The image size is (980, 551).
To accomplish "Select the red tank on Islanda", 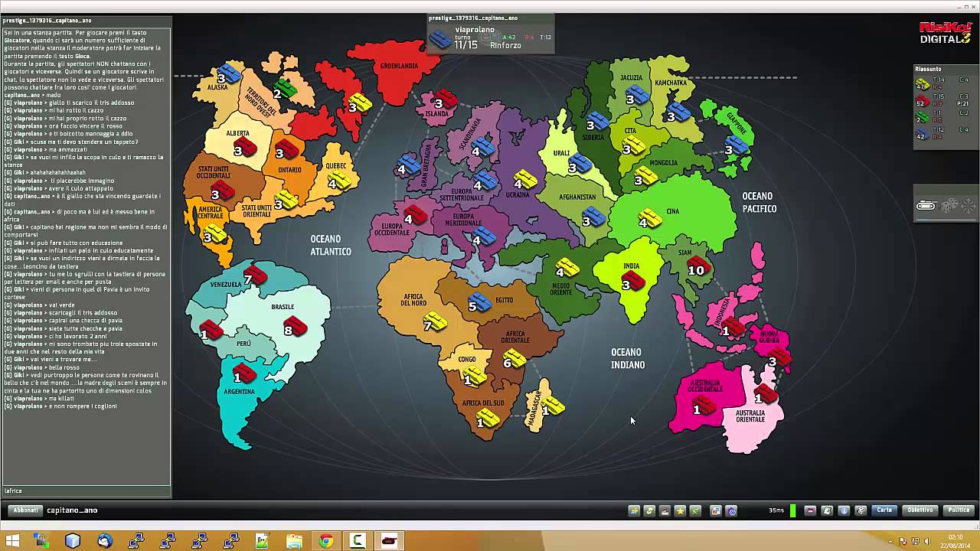I will coord(445,99).
